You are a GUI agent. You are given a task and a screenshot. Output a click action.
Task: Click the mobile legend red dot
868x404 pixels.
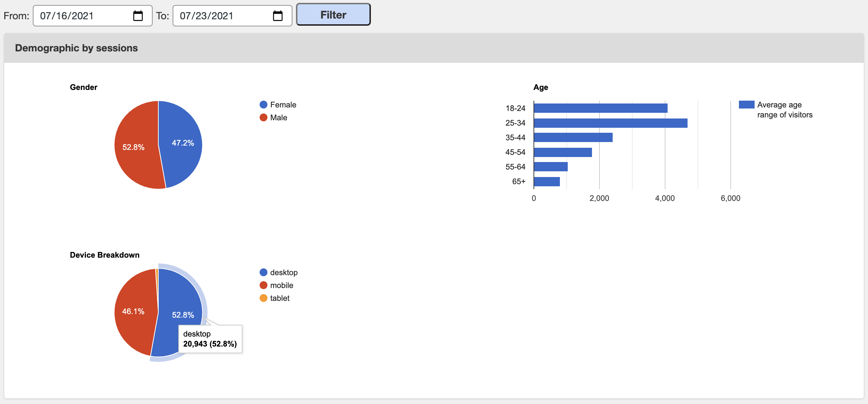pyautogui.click(x=263, y=285)
